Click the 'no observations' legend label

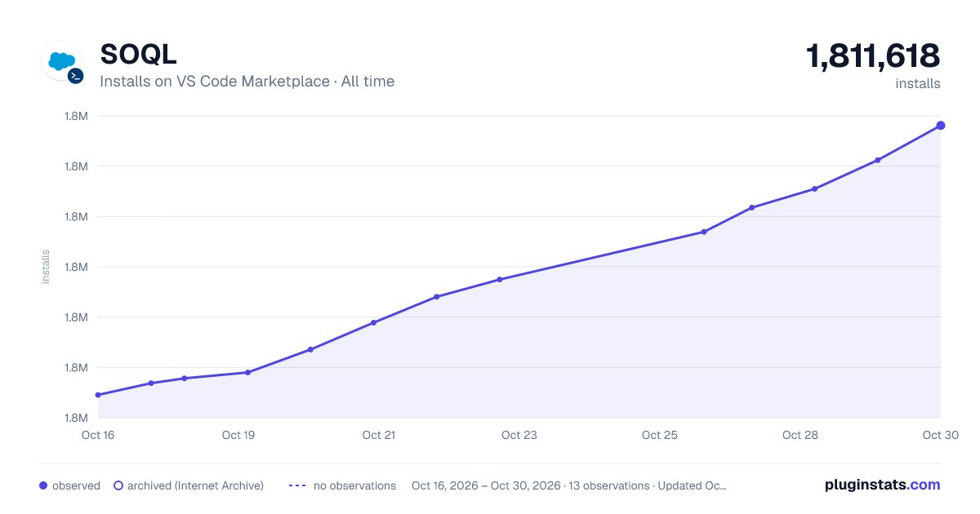[x=354, y=485]
